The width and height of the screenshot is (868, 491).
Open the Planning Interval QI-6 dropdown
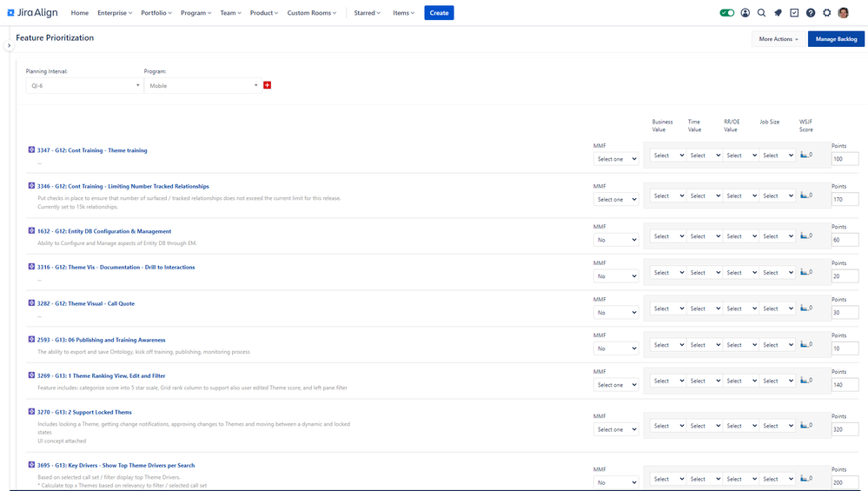(x=84, y=85)
